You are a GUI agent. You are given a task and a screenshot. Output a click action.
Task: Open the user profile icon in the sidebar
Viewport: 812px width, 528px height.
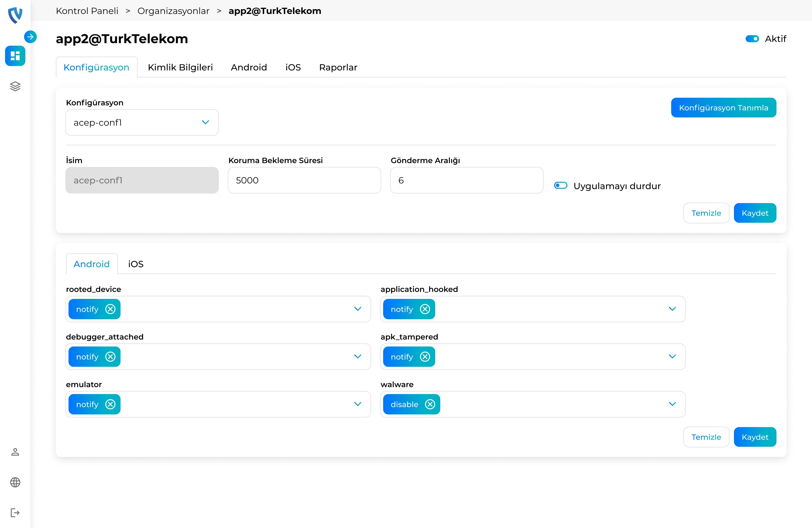coord(15,452)
